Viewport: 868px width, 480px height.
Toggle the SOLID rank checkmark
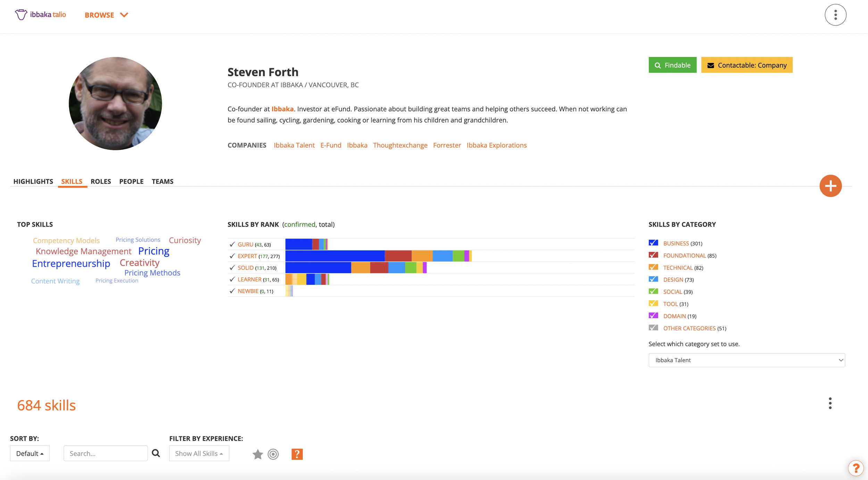(x=232, y=268)
